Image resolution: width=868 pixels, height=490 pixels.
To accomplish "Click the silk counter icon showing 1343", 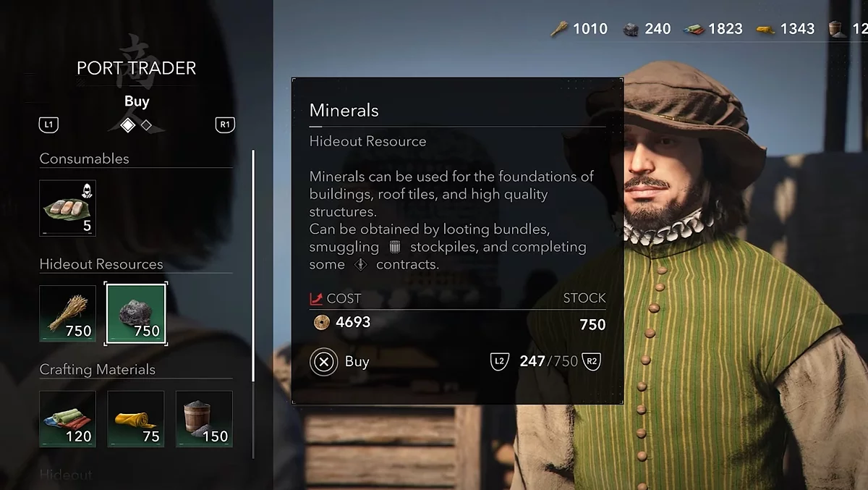I will pyautogui.click(x=766, y=30).
